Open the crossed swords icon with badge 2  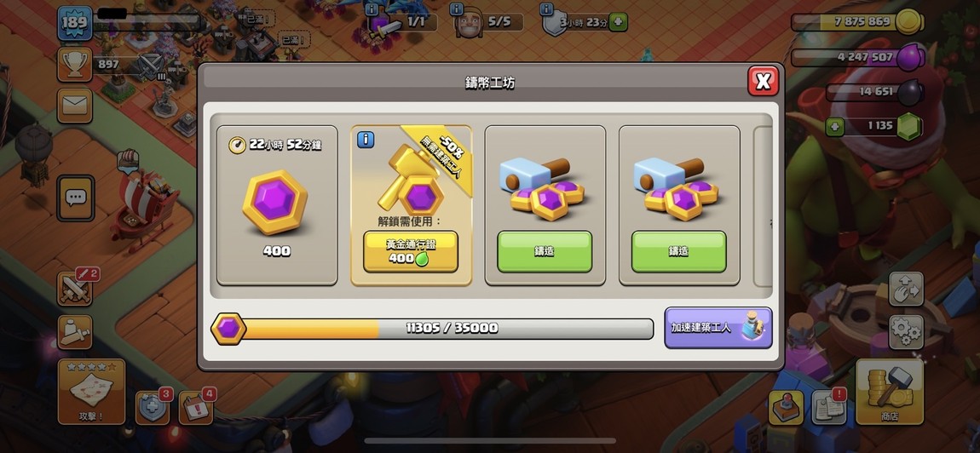point(74,289)
